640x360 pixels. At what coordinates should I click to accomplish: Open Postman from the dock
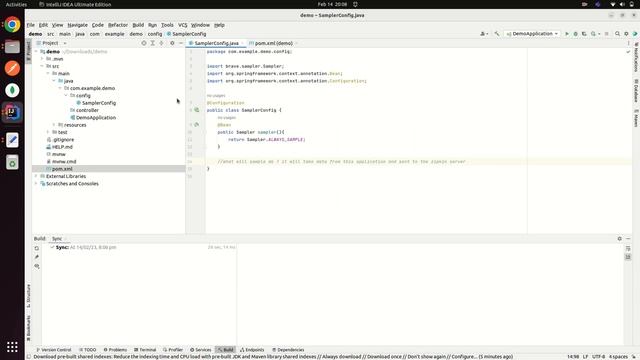[x=12, y=68]
